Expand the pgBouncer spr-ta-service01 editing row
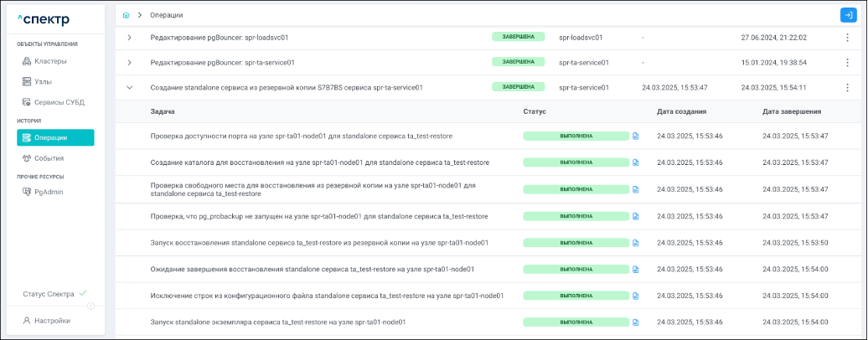 pyautogui.click(x=130, y=63)
